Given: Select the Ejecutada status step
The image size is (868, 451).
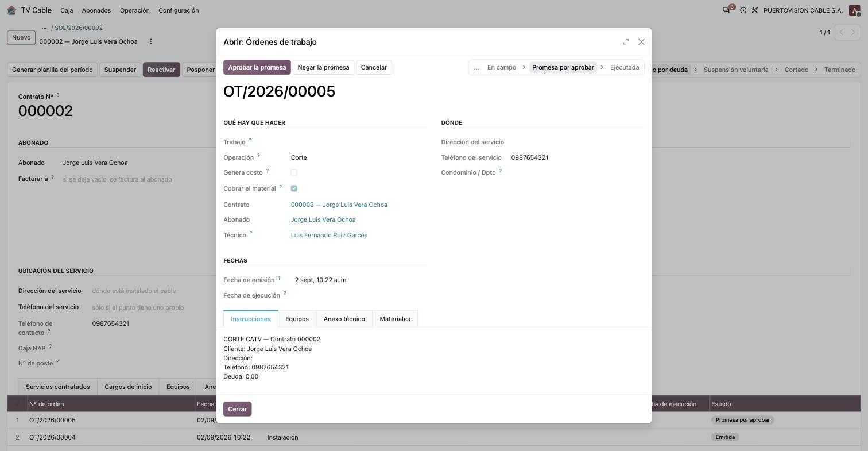Looking at the screenshot, I should [625, 67].
